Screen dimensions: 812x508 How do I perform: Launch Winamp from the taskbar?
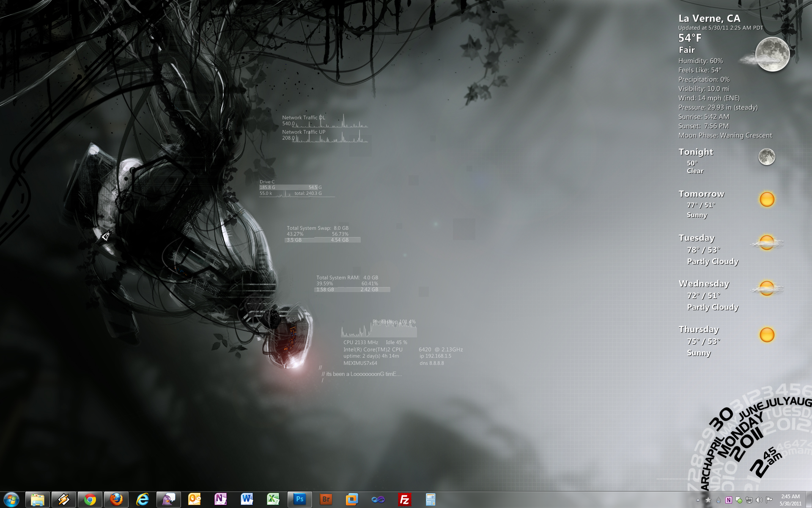click(64, 500)
